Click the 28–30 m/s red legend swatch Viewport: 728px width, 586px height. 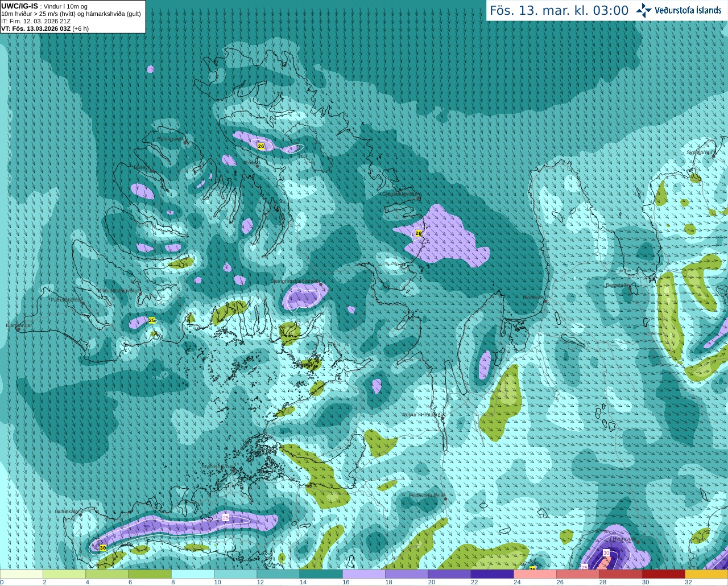tap(621, 574)
